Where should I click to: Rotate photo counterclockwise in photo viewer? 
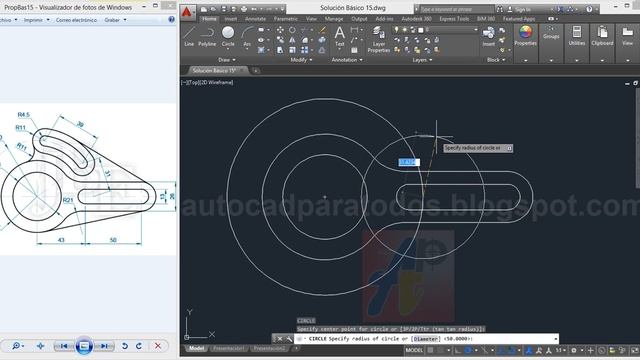[124, 346]
